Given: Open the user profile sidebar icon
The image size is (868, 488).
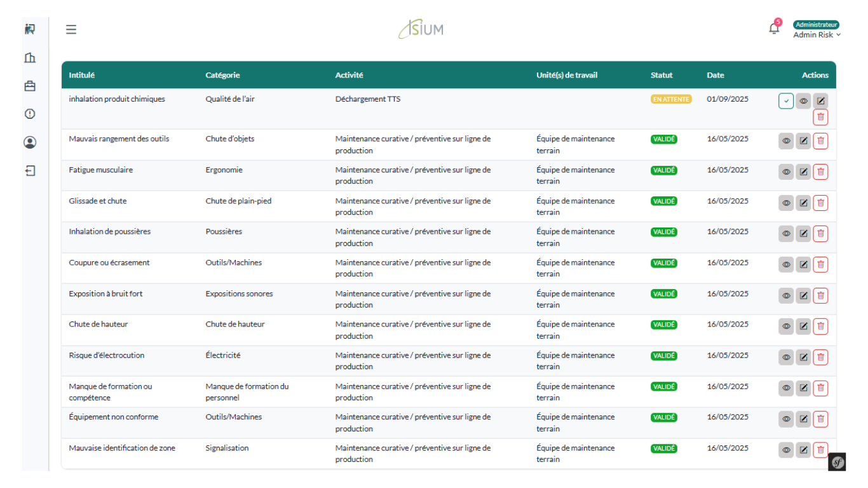Looking at the screenshot, I should [x=30, y=142].
